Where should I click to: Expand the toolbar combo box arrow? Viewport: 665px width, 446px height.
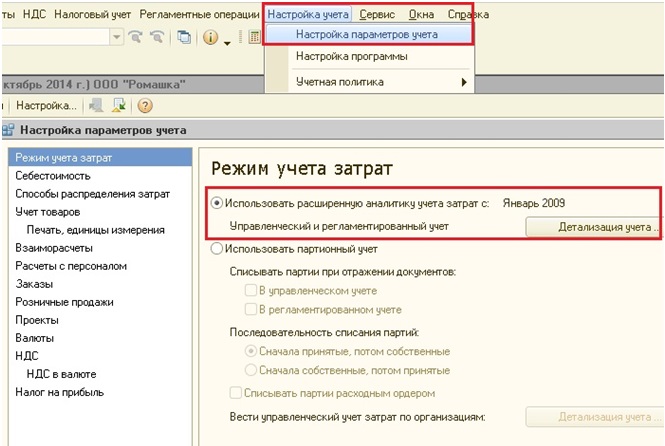(x=116, y=37)
